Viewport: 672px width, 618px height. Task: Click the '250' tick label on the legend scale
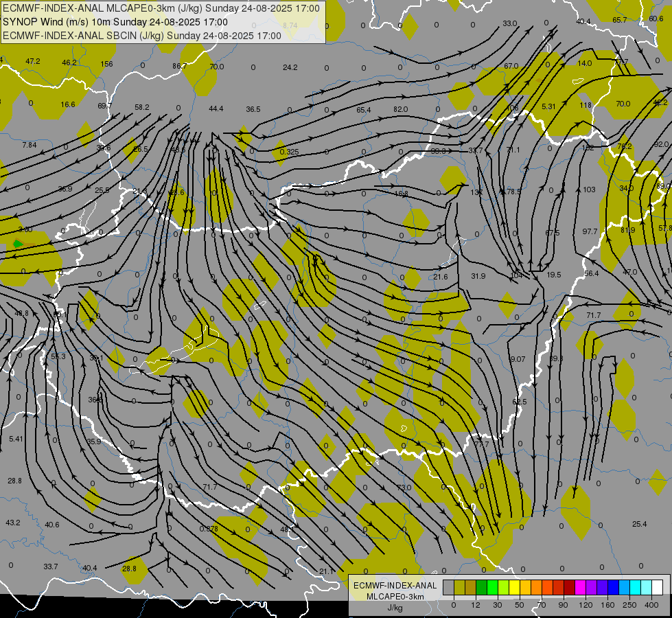(629, 605)
